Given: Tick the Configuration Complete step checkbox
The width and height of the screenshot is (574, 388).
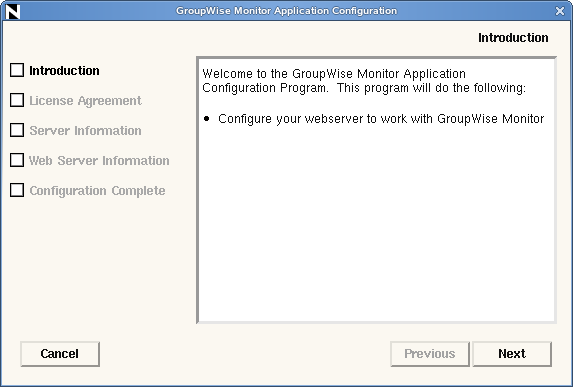Looking at the screenshot, I should pos(17,190).
